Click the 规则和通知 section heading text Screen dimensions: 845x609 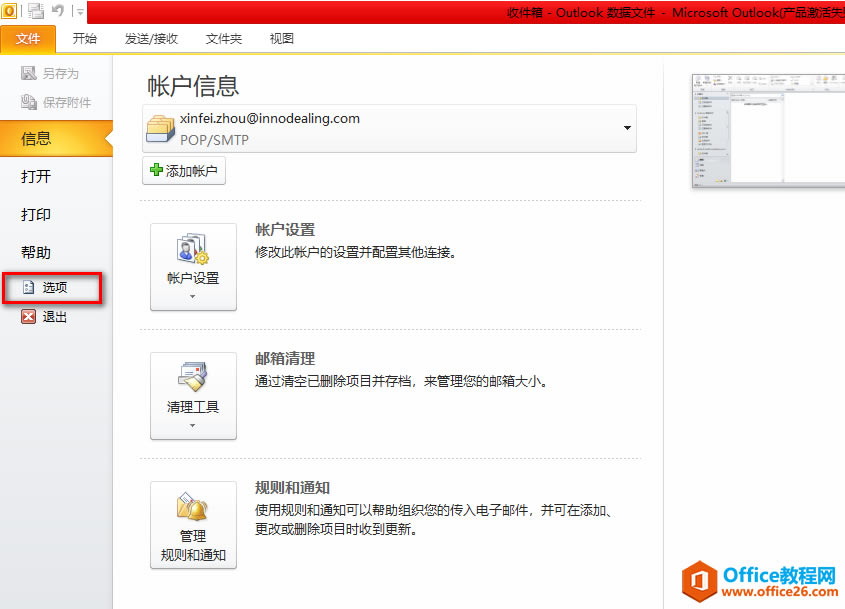point(292,488)
